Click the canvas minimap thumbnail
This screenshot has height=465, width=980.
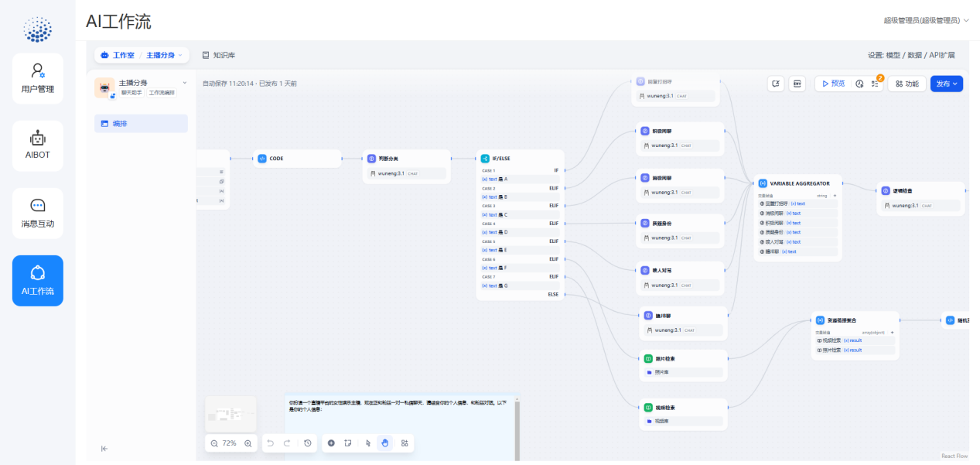pyautogui.click(x=230, y=414)
